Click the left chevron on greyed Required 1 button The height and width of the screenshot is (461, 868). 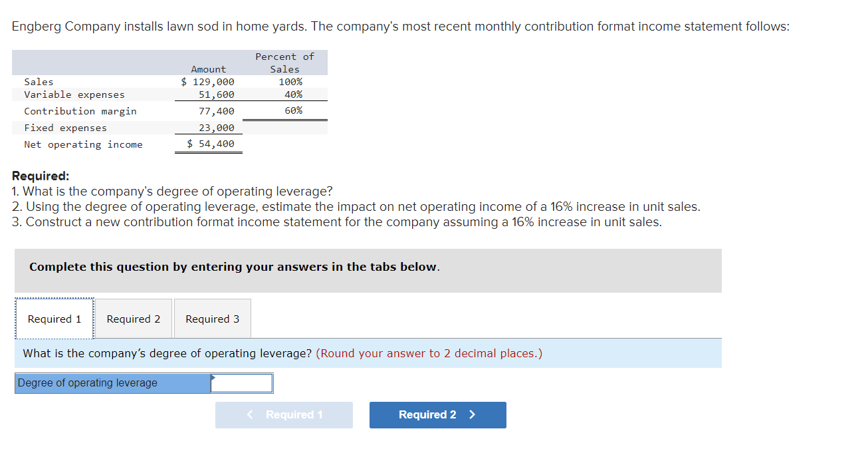pos(250,414)
